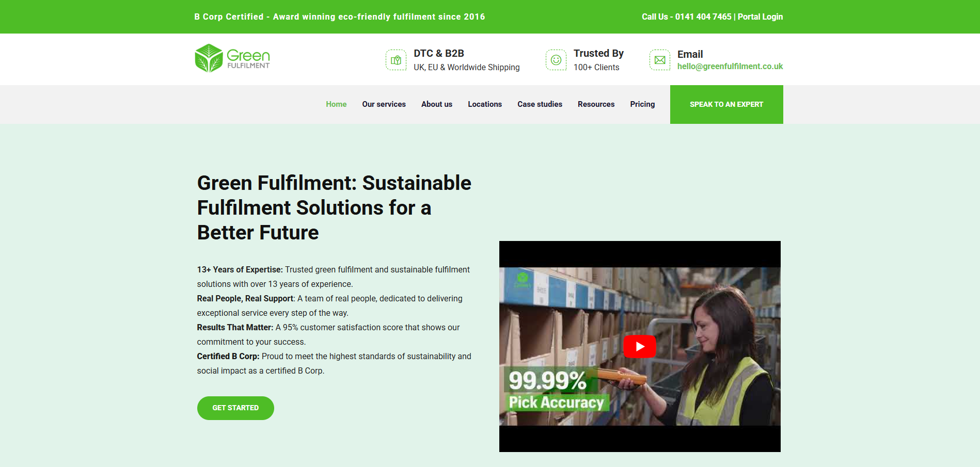This screenshot has width=980, height=467.
Task: Open the Locations menu
Action: (484, 104)
